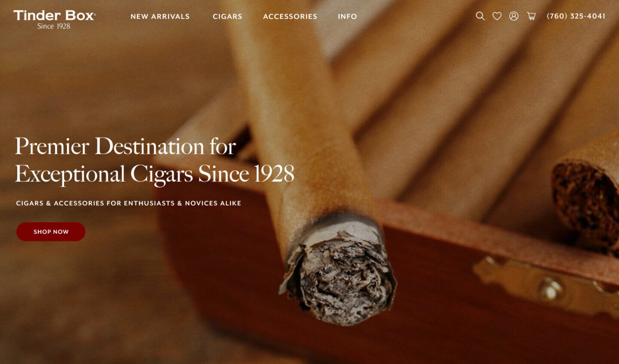The width and height of the screenshot is (619, 364).
Task: Expand the Accessories navigation item
Action: tap(290, 16)
